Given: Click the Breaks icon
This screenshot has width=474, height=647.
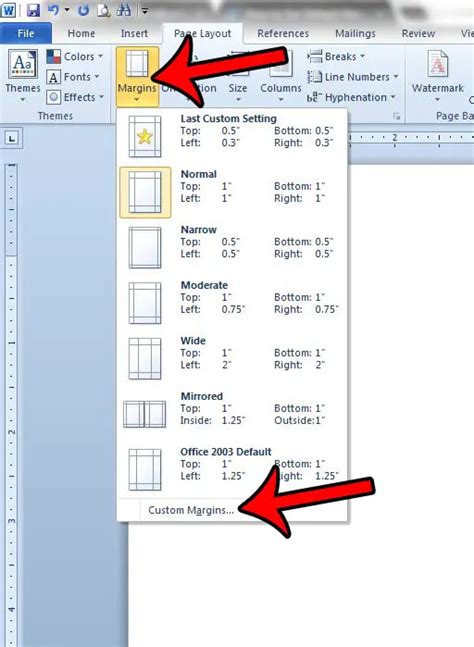Looking at the screenshot, I should click(x=315, y=56).
